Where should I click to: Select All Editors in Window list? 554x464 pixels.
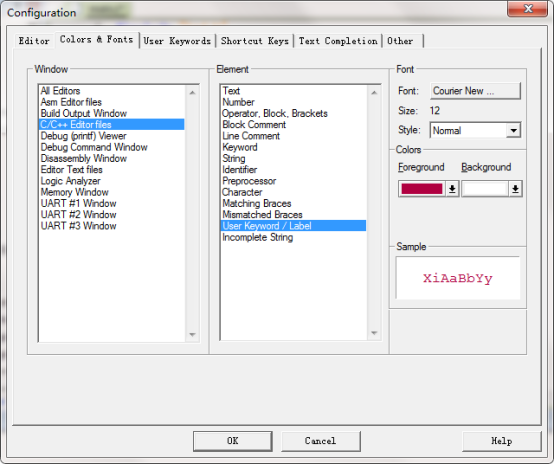[112, 91]
